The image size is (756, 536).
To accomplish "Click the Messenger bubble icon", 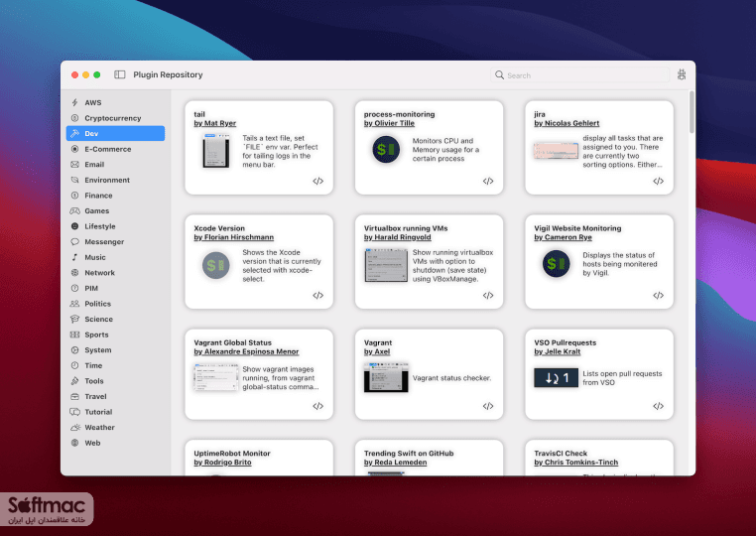I will point(74,242).
